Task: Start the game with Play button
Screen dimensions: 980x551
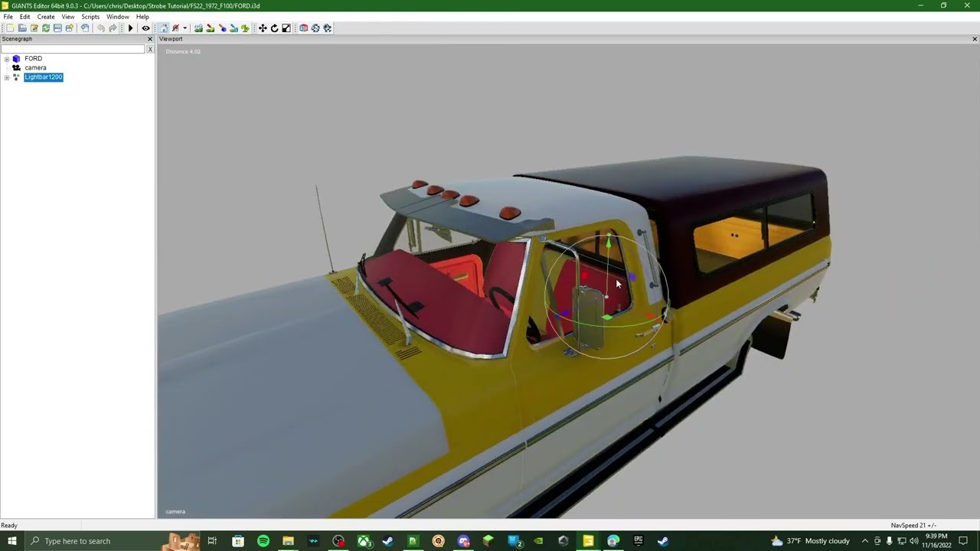Action: tap(130, 28)
